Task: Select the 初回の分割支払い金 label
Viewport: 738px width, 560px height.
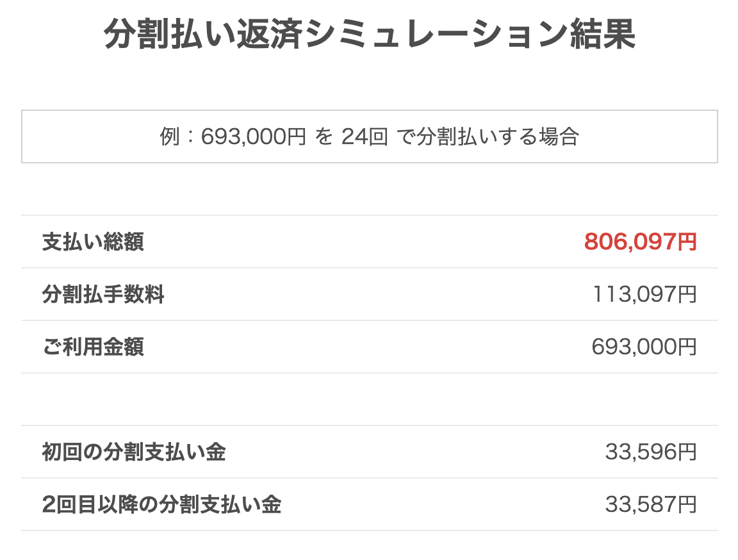Action: (x=134, y=452)
